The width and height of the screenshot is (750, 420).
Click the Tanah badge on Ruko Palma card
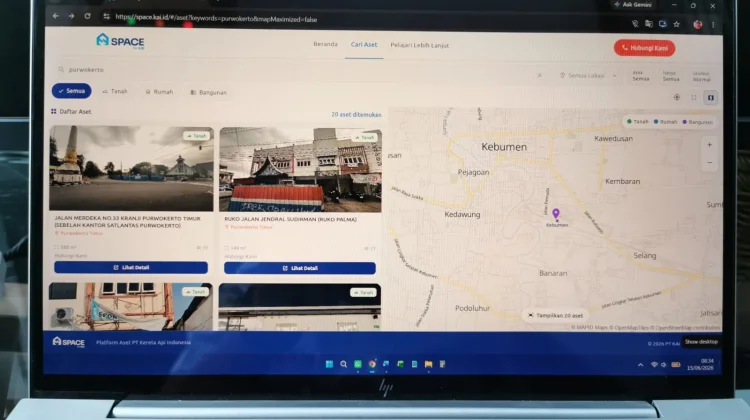[364, 137]
